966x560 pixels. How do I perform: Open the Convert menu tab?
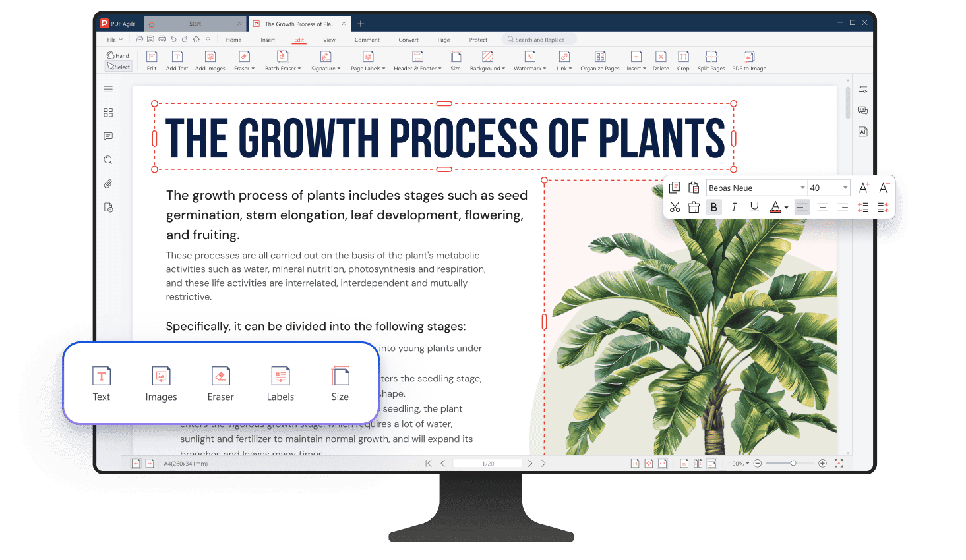coord(408,40)
